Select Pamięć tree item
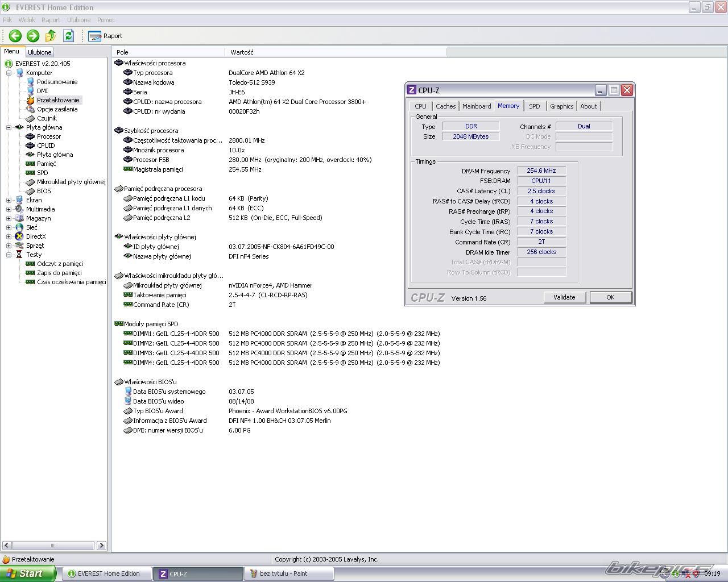 (47, 164)
